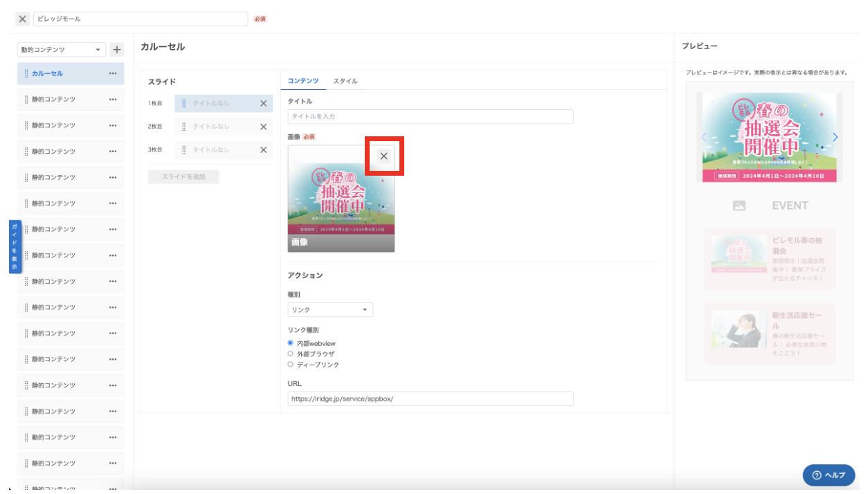Click the URL field with iridge.jp address
This screenshot has height=494, width=868.
pos(431,399)
